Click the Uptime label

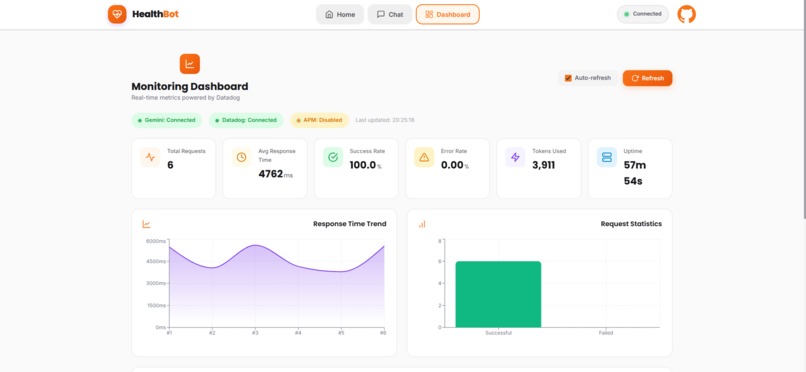(x=633, y=151)
